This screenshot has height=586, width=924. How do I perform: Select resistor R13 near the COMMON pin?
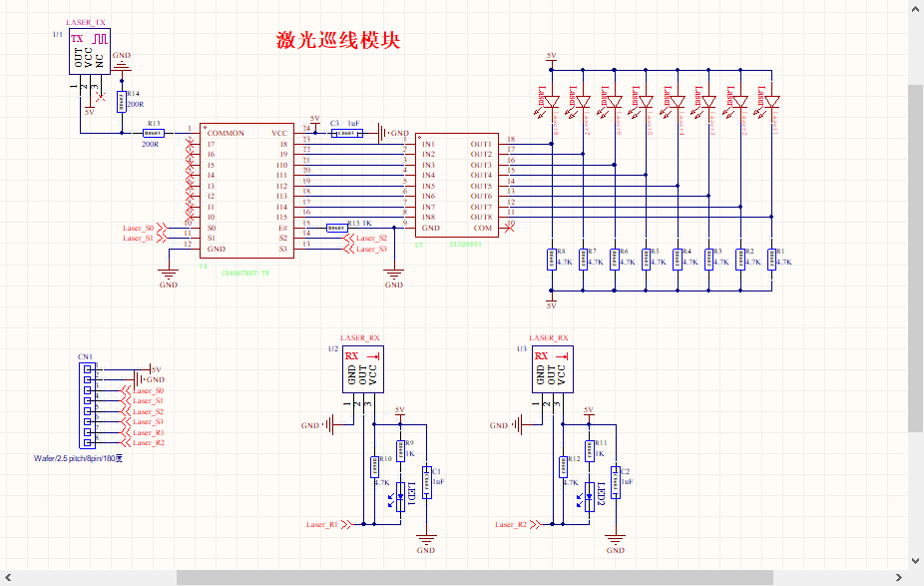(x=152, y=134)
